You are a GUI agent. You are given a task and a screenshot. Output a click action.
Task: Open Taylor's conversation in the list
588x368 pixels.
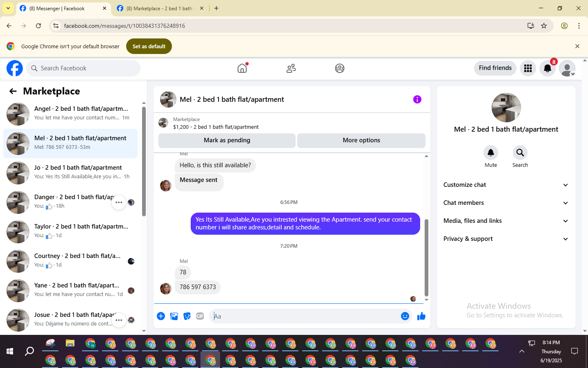click(70, 231)
